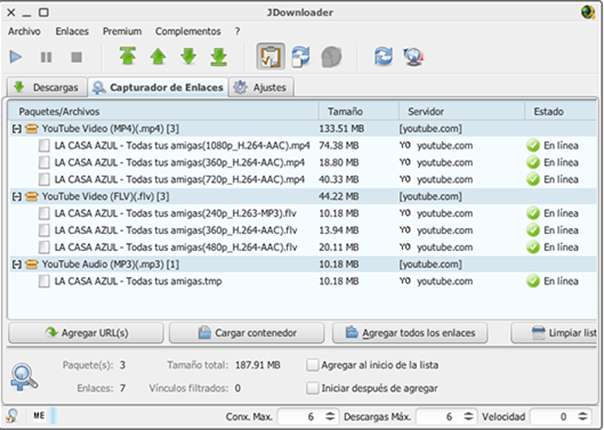Click the greyed-out clock toolbar icon
Viewport: 604px width, 430px height.
[331, 57]
